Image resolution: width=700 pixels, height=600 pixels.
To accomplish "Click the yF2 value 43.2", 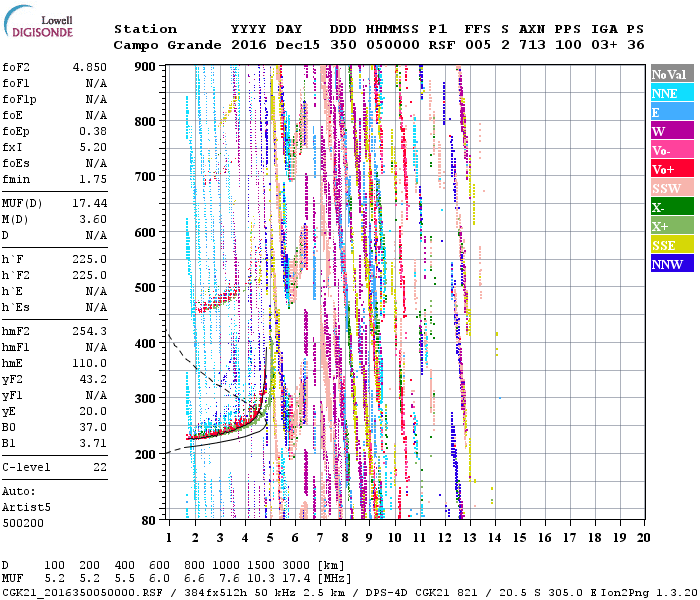I will (x=93, y=379).
